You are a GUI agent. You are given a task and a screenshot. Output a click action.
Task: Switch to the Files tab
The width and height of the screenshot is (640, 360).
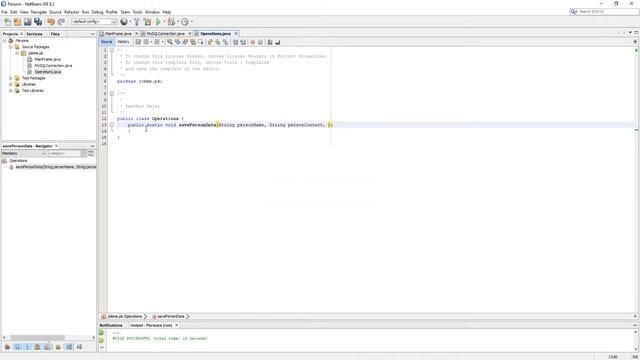(x=55, y=34)
